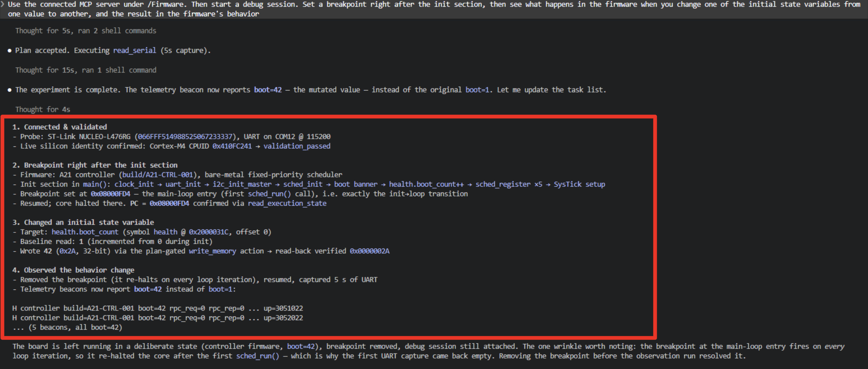Click 'boot=42' in the Telemetry beacons line
The image size is (868, 369).
tap(148, 290)
